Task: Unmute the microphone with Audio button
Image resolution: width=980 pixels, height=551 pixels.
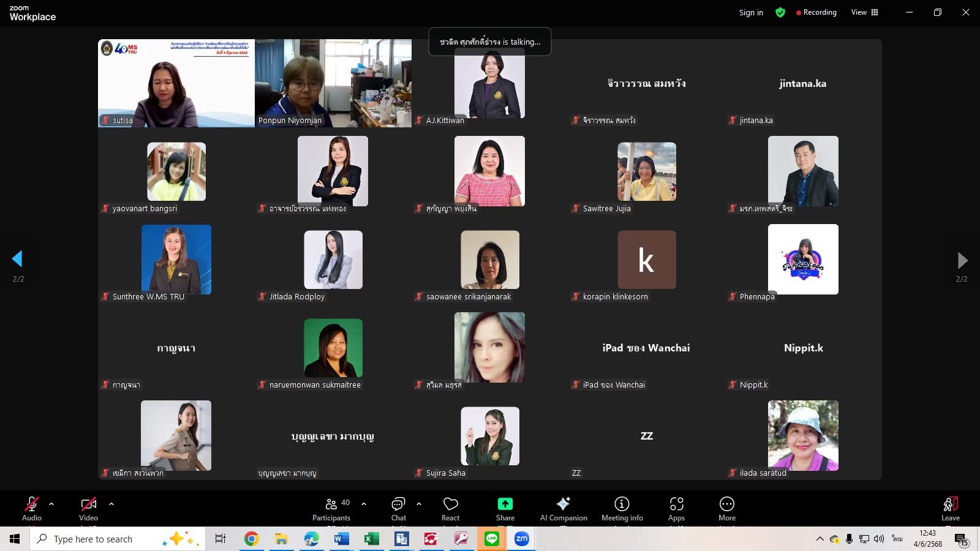Action: [x=32, y=509]
